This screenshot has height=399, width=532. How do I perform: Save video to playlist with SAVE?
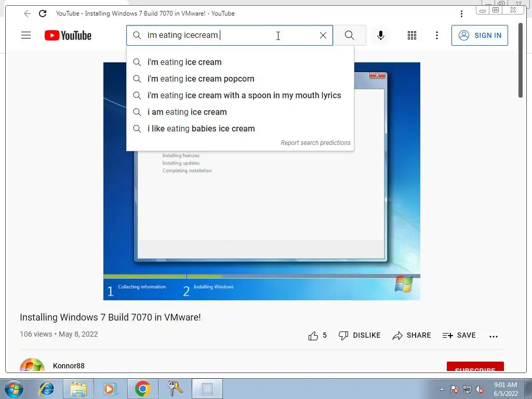click(459, 336)
